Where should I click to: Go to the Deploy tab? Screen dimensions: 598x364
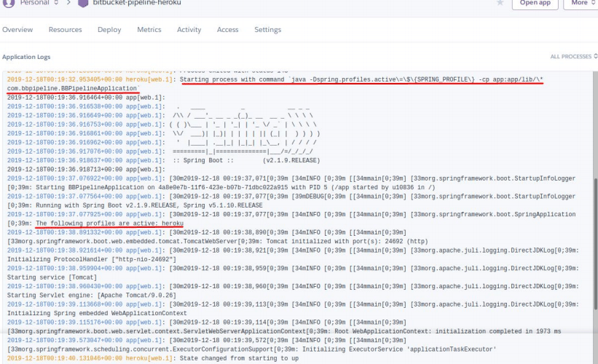point(109,30)
